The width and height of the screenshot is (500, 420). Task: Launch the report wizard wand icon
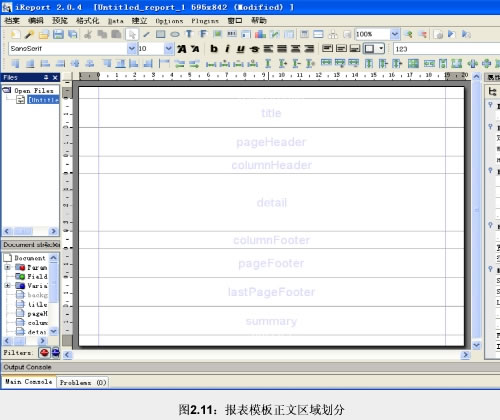click(30, 34)
